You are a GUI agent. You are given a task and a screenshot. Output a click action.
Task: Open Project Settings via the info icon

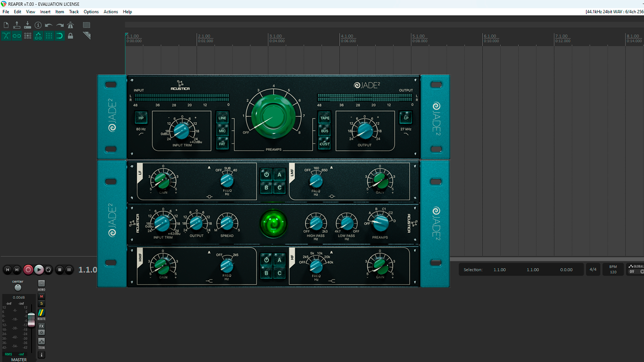(x=38, y=25)
